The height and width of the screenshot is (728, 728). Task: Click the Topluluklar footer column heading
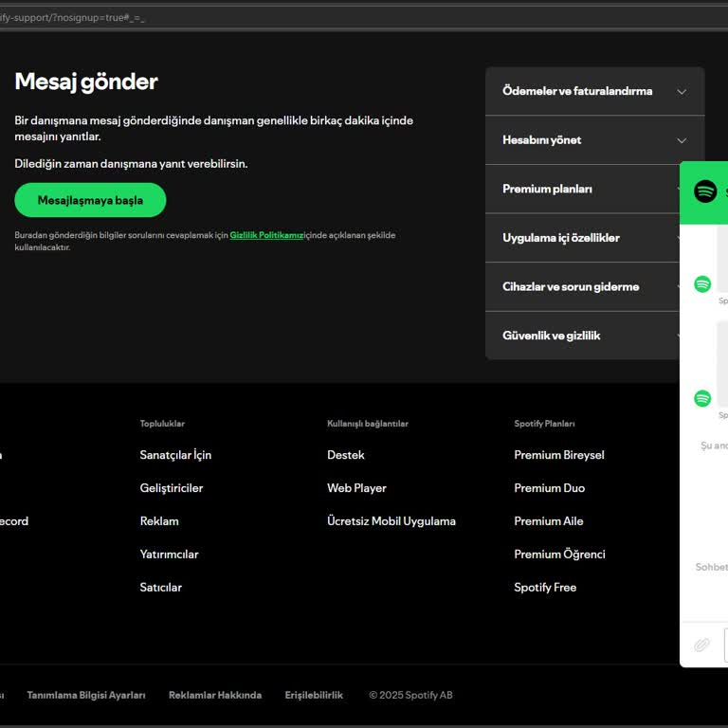pos(162,424)
